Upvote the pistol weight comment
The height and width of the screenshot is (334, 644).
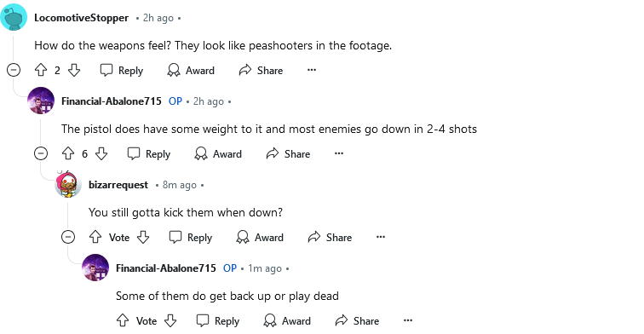68,153
